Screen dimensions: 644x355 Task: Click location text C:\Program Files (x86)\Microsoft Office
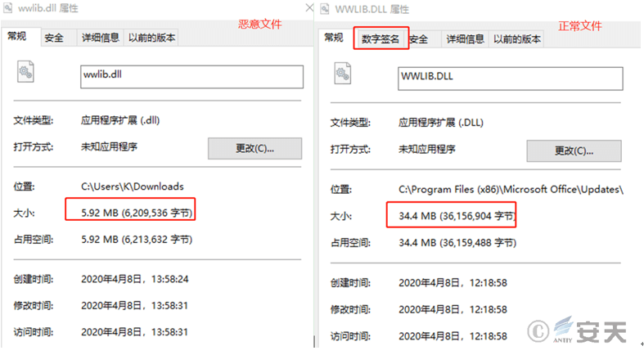(511, 190)
